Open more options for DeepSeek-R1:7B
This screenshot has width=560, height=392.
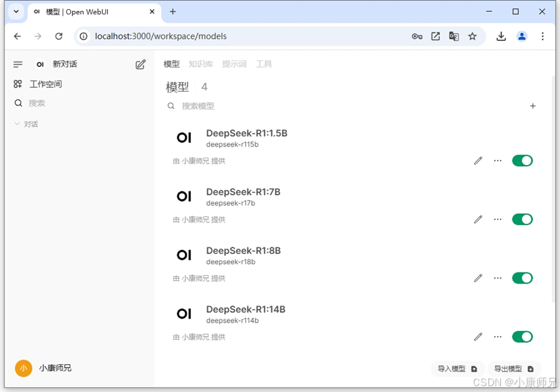click(497, 219)
